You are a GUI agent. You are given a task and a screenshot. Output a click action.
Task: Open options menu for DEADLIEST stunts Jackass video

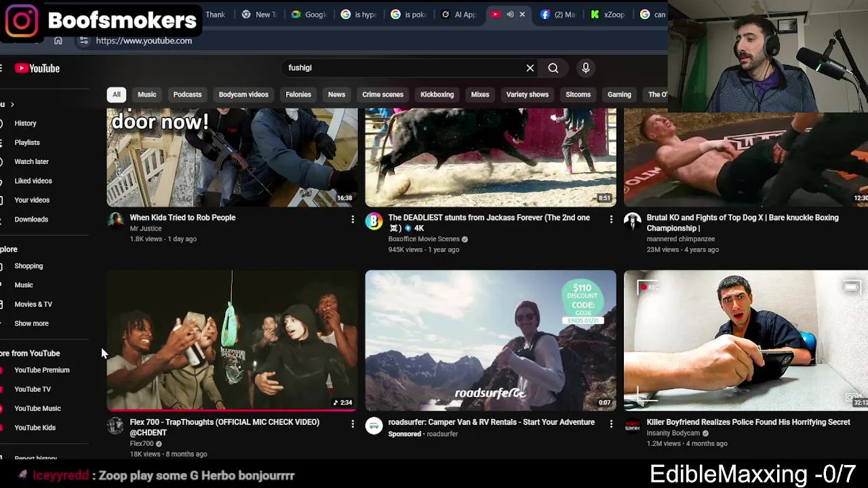[611, 220]
